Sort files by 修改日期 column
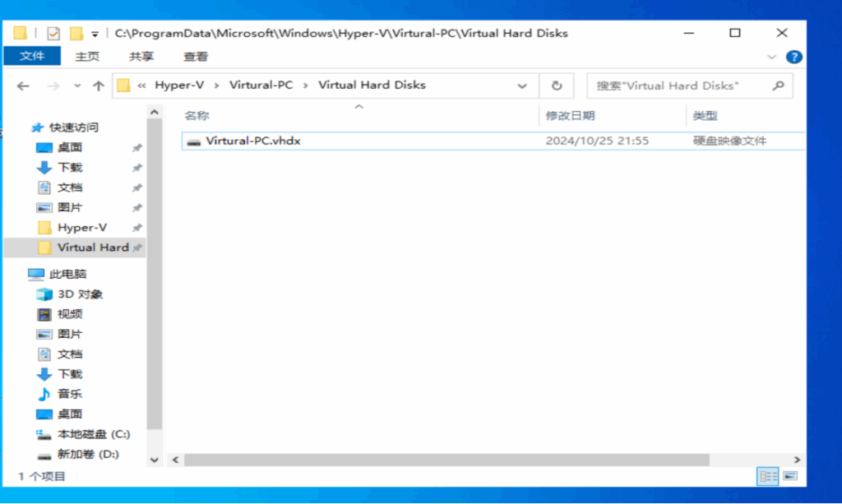842x504 pixels. tap(570, 116)
